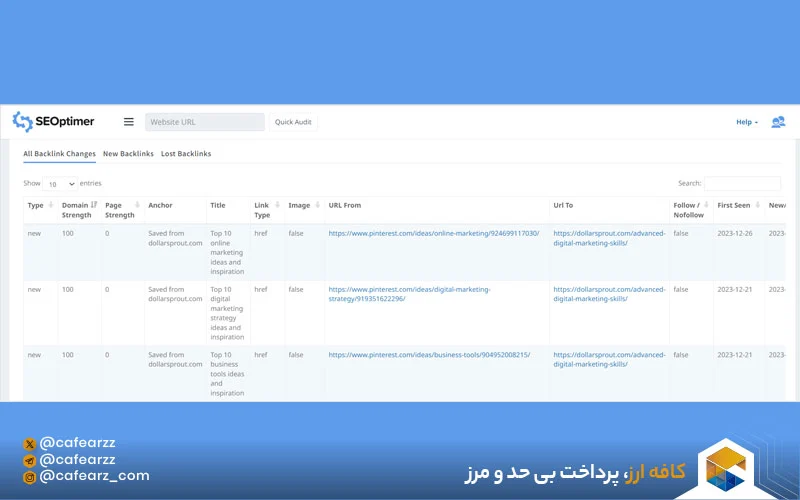Open dollarsprout Url To link in business tools row
800x500 pixels.
(609, 359)
